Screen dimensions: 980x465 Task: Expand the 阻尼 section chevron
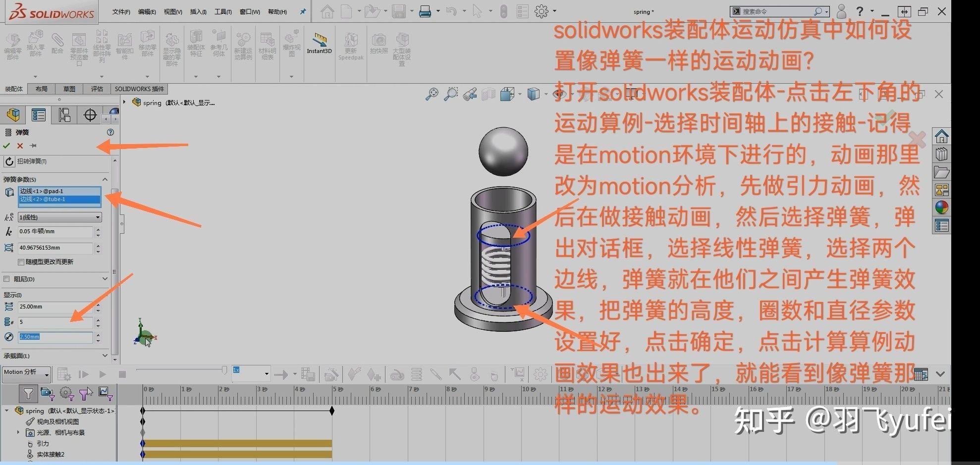(105, 279)
